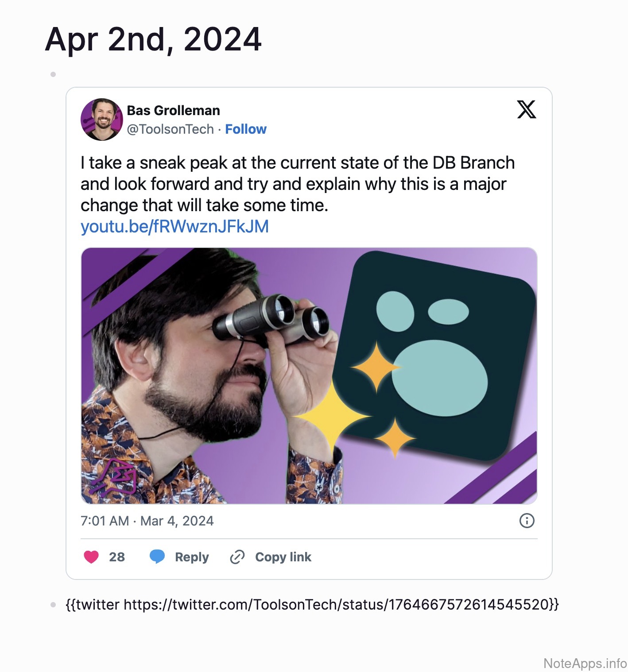
Task: Open the Bas Grolleman display name
Action: click(173, 110)
